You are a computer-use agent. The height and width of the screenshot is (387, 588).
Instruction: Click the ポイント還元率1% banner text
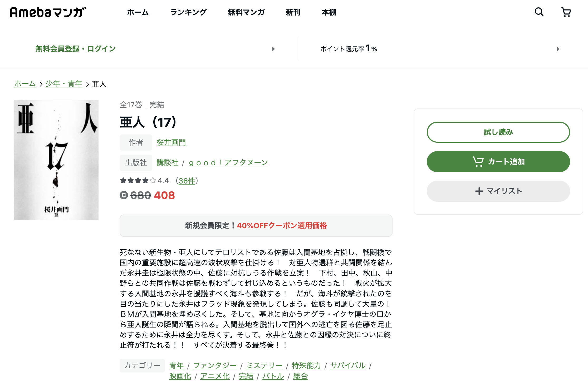point(349,49)
